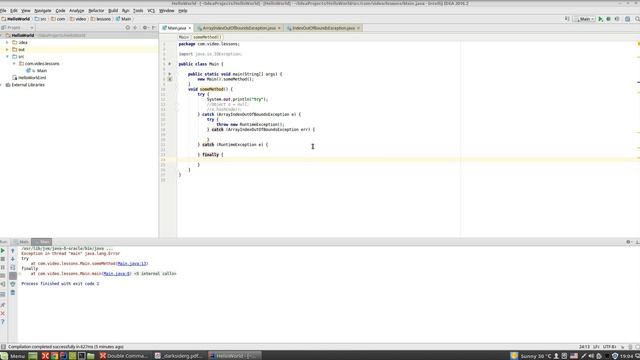Open the File menu

pos(3,11)
